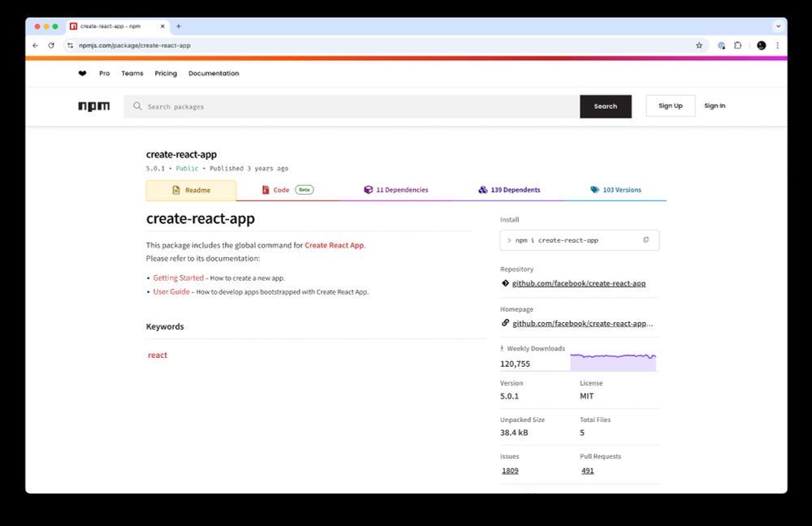The height and width of the screenshot is (526, 812).
Task: Click the npm heart icon
Action: point(82,73)
